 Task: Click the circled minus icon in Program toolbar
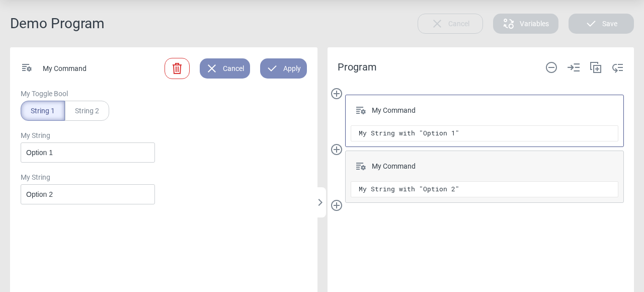(x=551, y=67)
